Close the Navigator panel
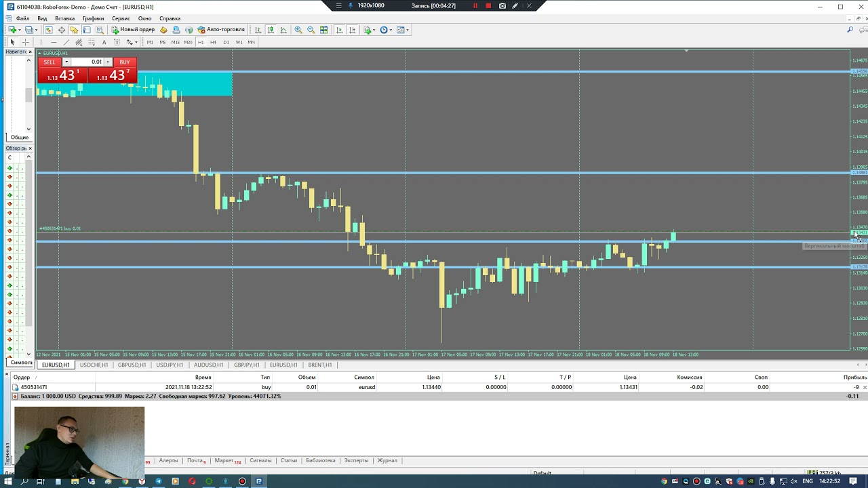The height and width of the screenshot is (488, 868). pyautogui.click(x=31, y=52)
